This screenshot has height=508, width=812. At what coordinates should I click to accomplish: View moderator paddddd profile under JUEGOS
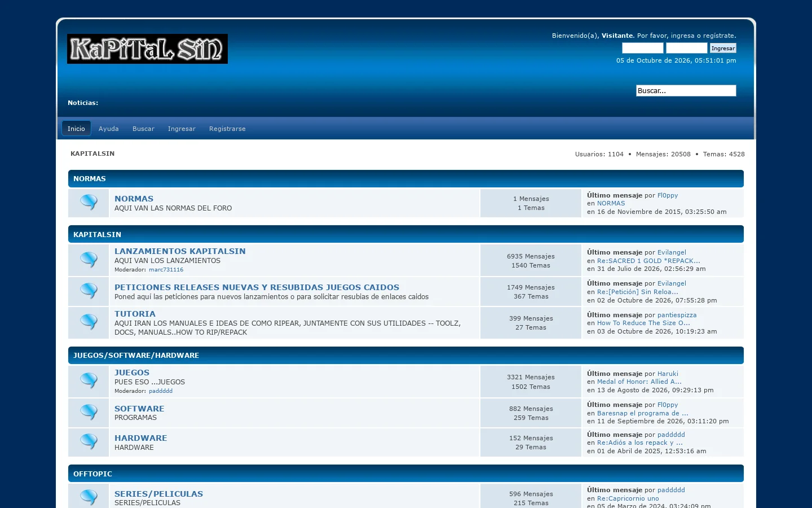point(161,391)
